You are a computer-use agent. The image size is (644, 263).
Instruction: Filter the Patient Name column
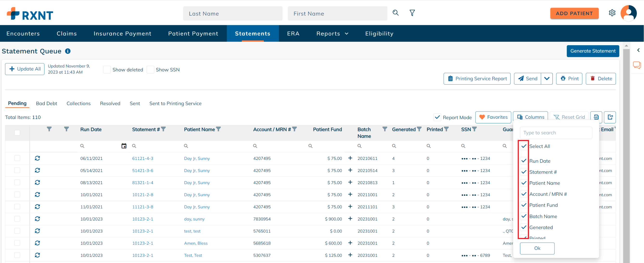[x=218, y=129]
